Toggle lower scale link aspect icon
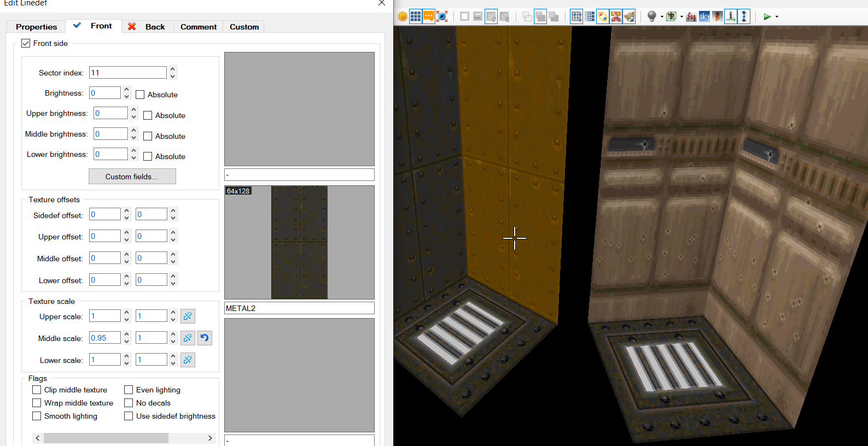The width and height of the screenshot is (868, 446). (x=188, y=360)
